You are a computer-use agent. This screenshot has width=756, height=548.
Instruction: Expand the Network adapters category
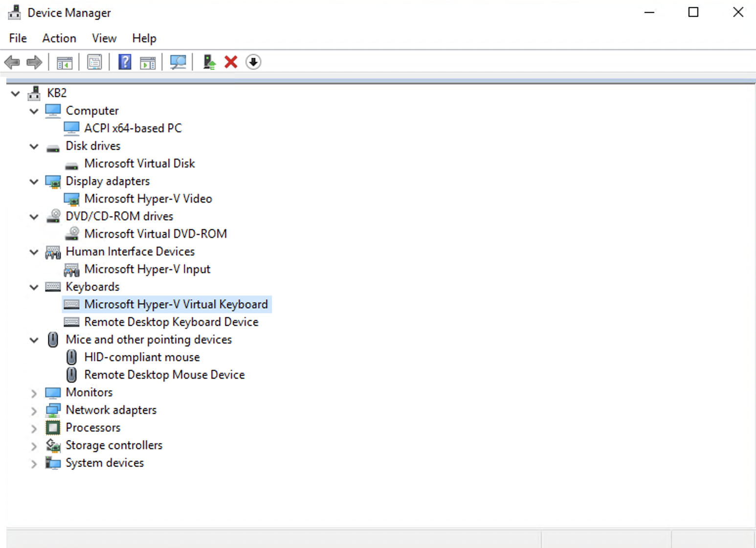point(34,411)
